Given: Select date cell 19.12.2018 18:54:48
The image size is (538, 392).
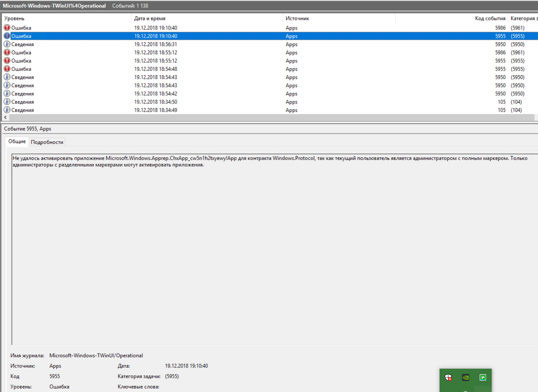Looking at the screenshot, I should pyautogui.click(x=156, y=69).
